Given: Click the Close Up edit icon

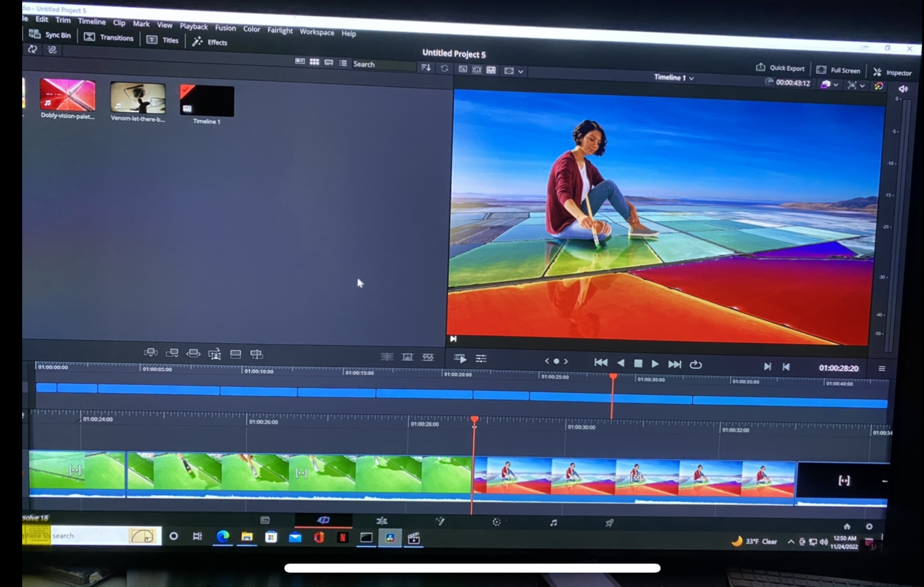Looking at the screenshot, I should (x=214, y=354).
